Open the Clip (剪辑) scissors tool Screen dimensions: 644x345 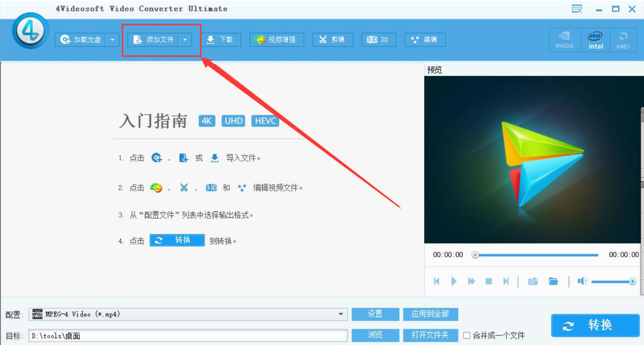tap(333, 40)
